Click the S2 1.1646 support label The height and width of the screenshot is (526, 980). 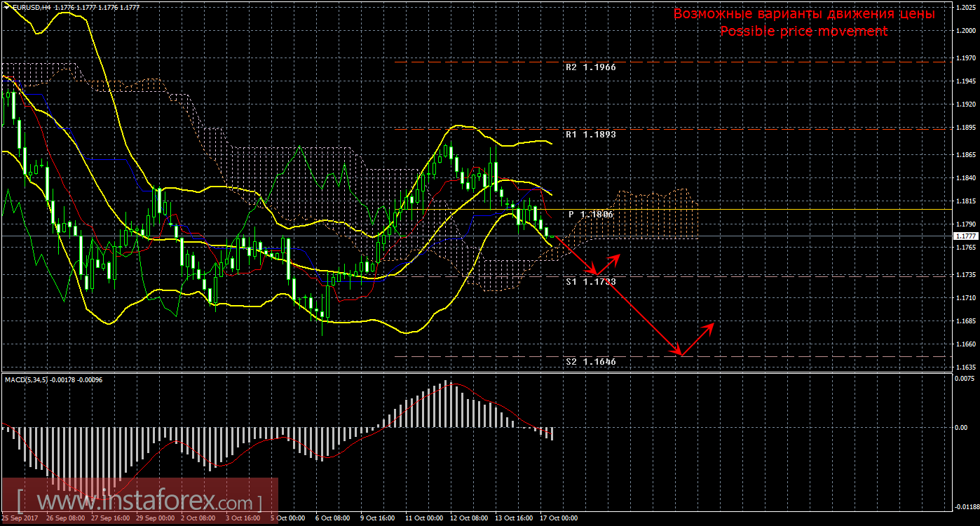pos(590,362)
